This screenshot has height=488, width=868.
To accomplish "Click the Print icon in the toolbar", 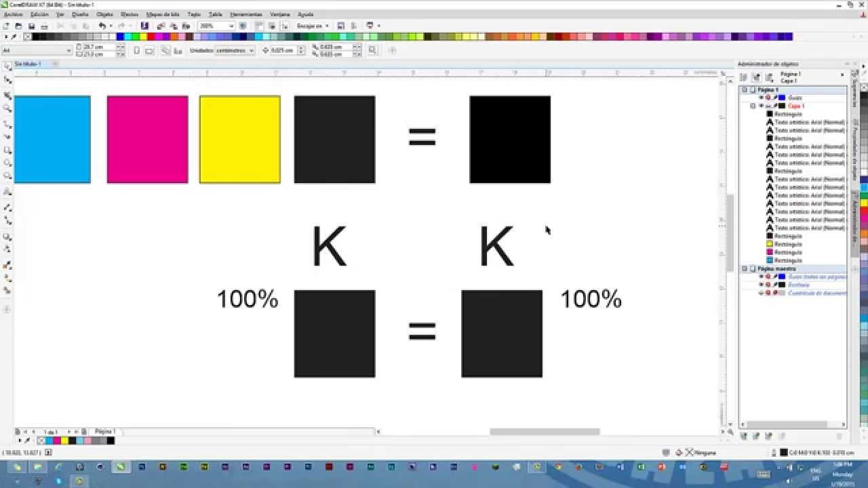I will (43, 26).
